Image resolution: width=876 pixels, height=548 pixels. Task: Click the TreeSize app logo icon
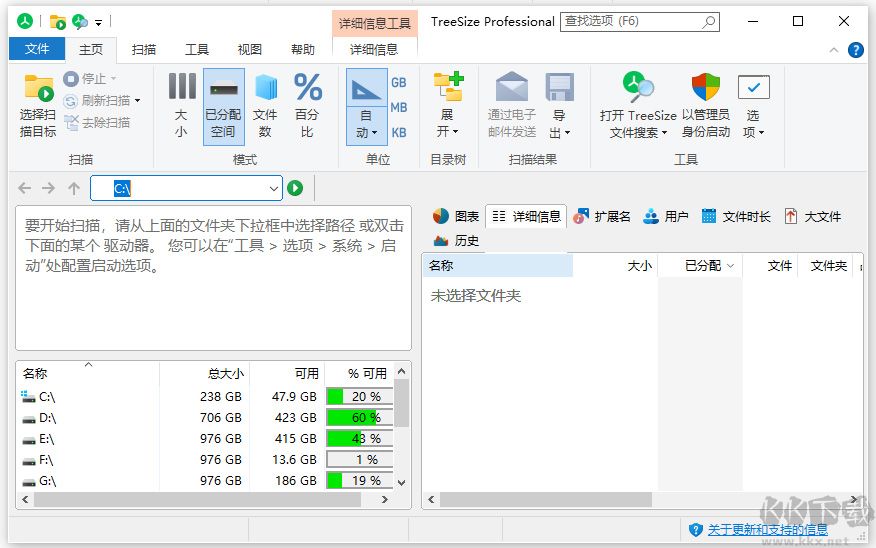click(25, 21)
